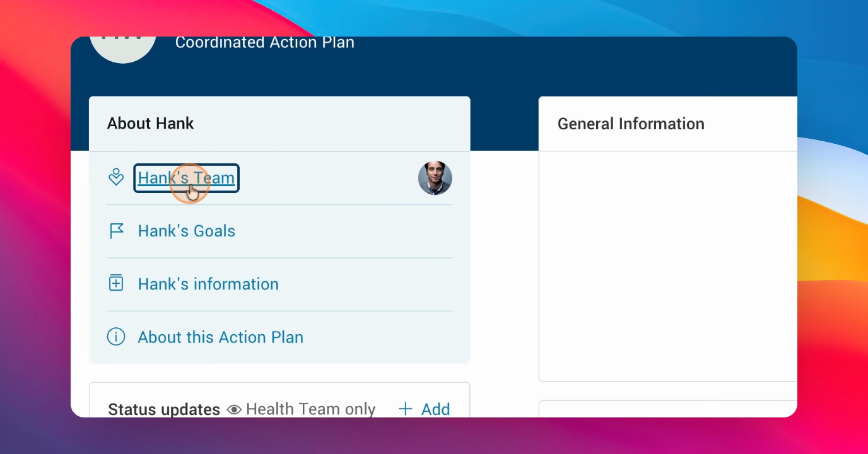This screenshot has height=454, width=868.
Task: Select the partially visible card below General Information
Action: pos(668,409)
